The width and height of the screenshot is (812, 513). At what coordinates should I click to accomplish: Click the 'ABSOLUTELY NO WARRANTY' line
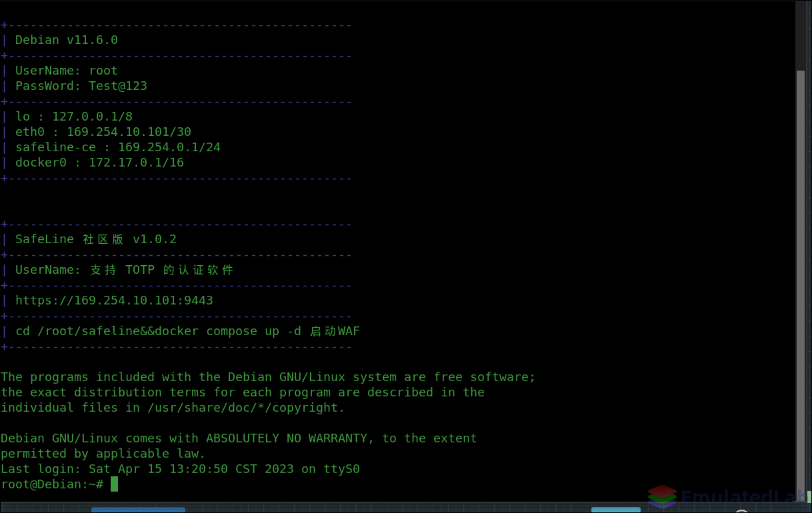pyautogui.click(x=239, y=438)
